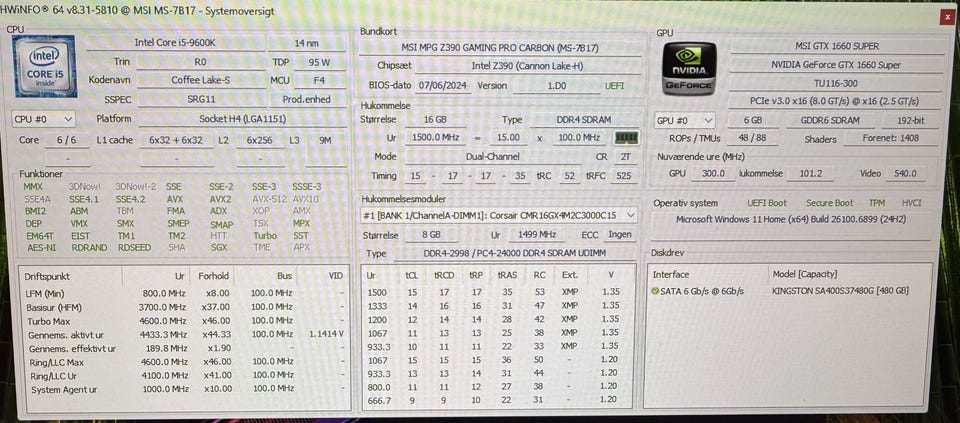Click the MSI GTX 1660 SUPER field
960x423 pixels.
tap(836, 46)
